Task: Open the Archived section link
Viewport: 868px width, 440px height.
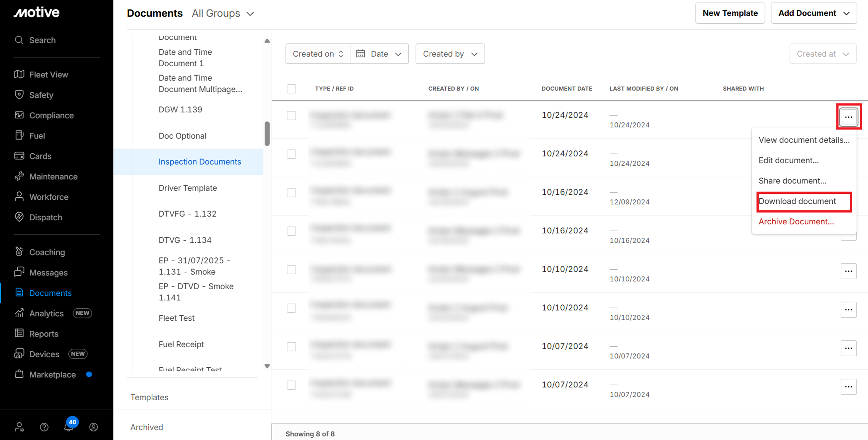Action: pos(147,427)
